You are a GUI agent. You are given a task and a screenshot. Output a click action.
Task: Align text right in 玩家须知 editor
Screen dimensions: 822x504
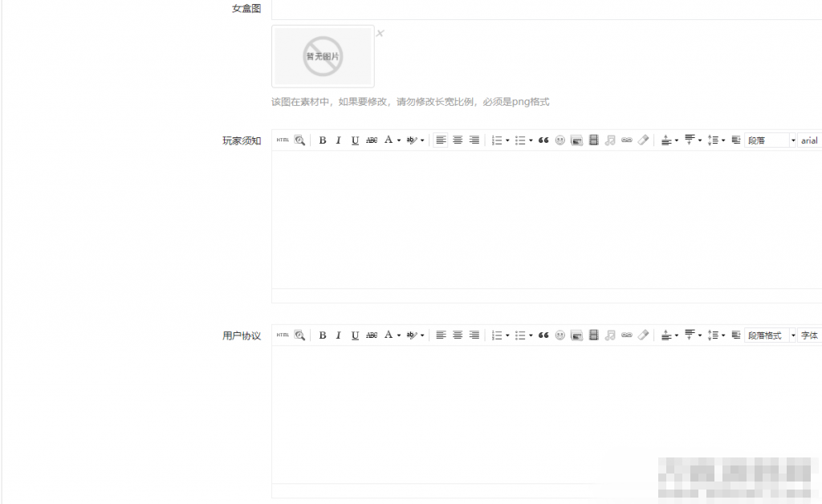click(474, 140)
